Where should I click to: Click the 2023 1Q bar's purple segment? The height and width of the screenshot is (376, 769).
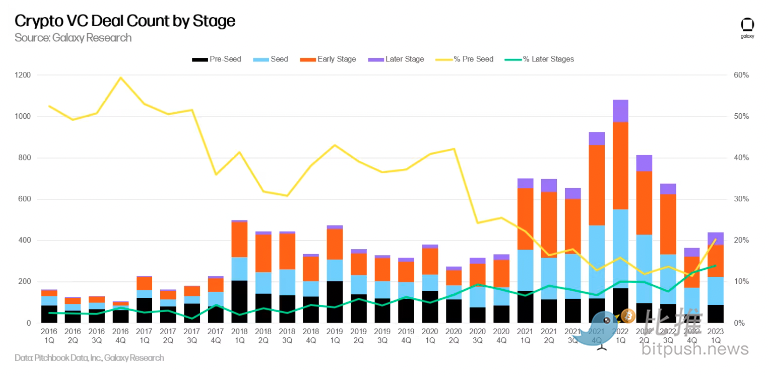click(716, 238)
